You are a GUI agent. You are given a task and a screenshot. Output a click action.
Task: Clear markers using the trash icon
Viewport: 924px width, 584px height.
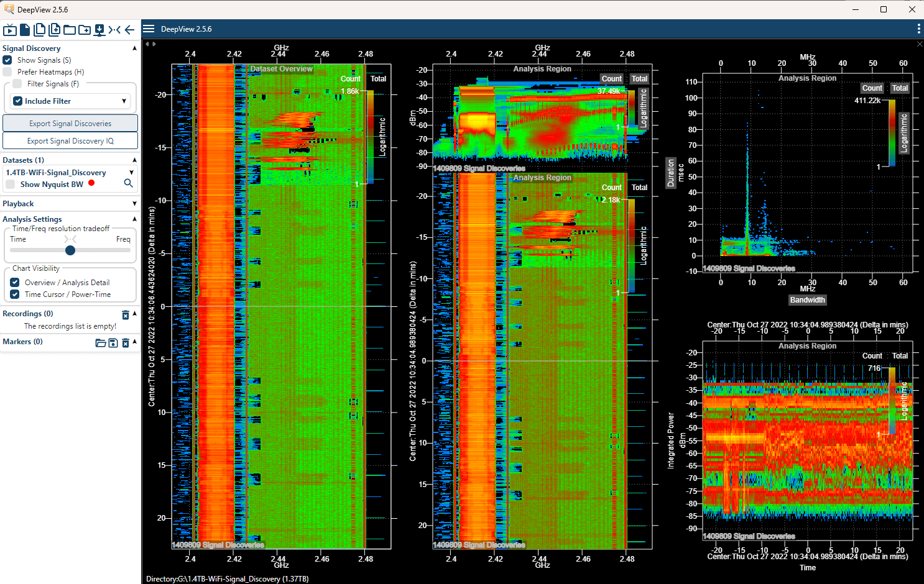pyautogui.click(x=126, y=342)
